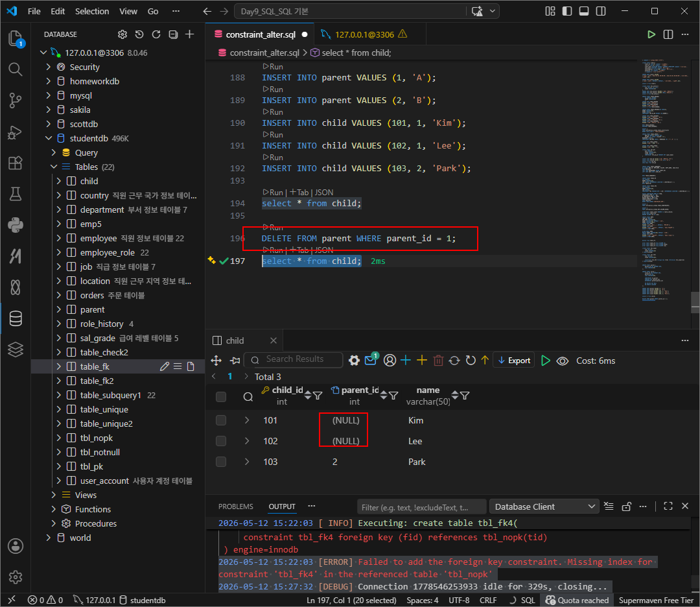Open result settings gear icon
Screen dimensions: 700x607
(354, 361)
